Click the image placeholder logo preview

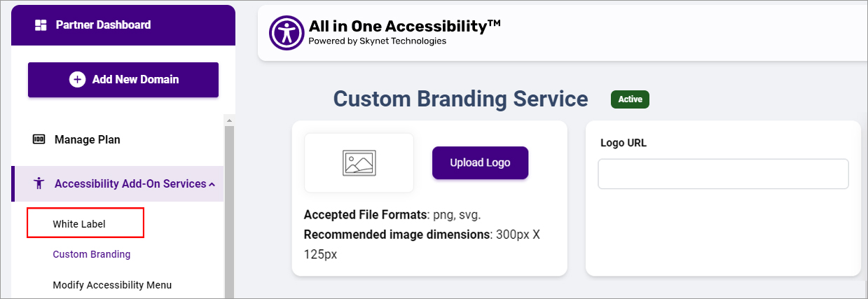tap(359, 162)
